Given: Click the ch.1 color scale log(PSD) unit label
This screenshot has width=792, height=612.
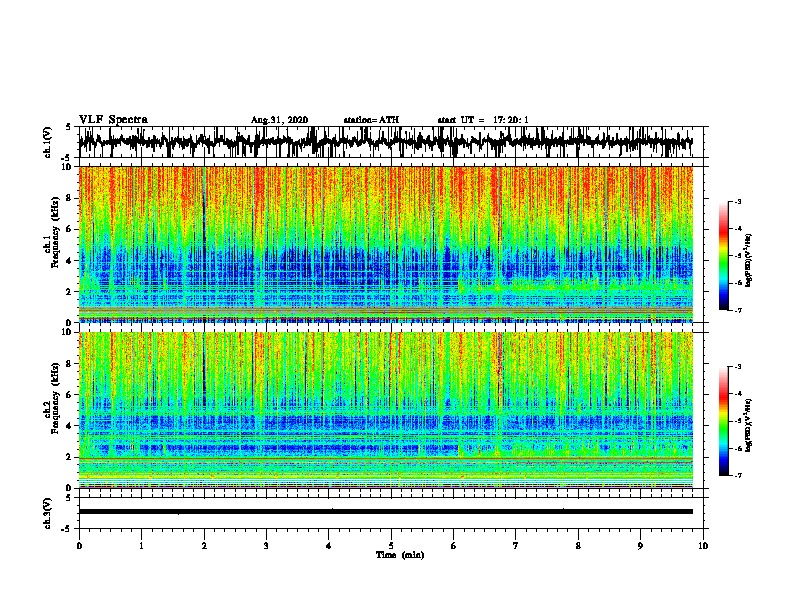Looking at the screenshot, I should [x=749, y=261].
